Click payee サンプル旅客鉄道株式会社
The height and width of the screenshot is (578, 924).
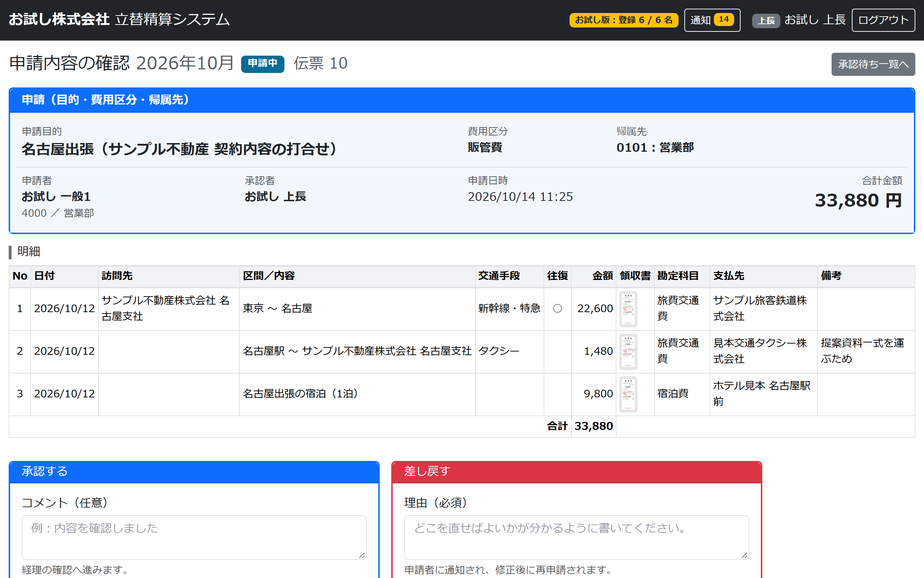(760, 308)
